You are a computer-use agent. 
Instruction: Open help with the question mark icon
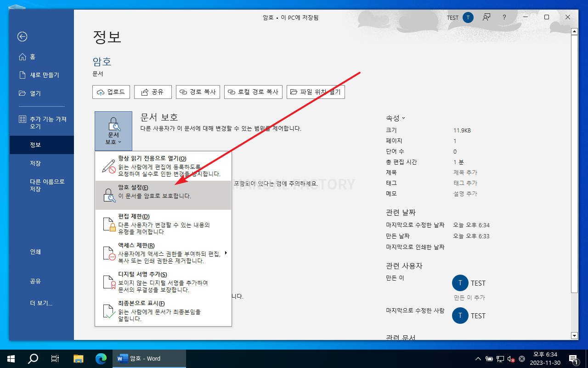pyautogui.click(x=504, y=17)
